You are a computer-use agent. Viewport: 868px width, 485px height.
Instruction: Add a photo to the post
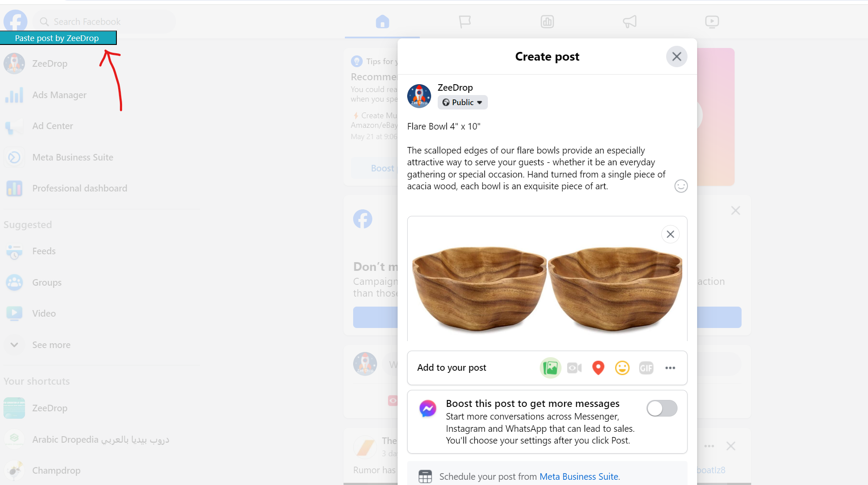(x=550, y=368)
